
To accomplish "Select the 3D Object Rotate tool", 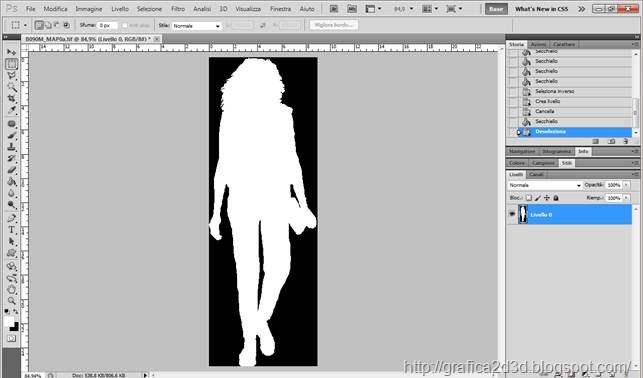I will (11, 267).
